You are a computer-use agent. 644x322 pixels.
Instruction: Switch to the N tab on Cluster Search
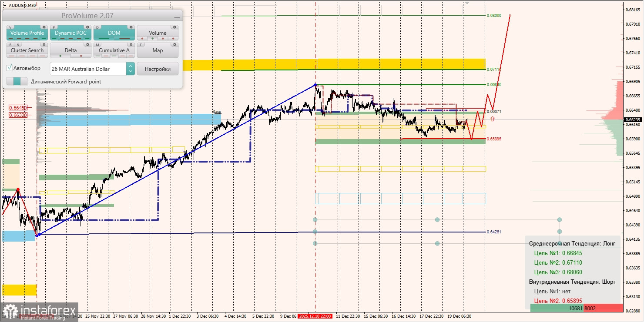[17, 44]
